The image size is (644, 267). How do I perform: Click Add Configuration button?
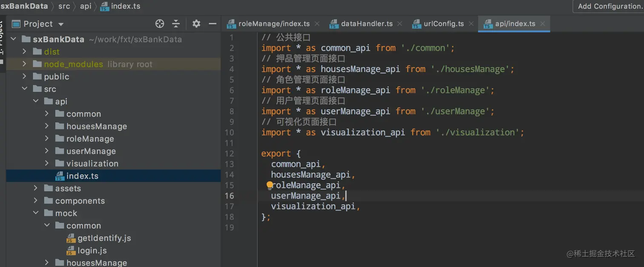point(609,6)
